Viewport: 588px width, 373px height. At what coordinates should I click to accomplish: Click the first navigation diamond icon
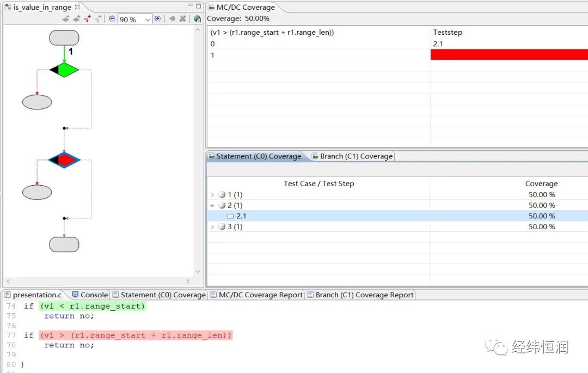coord(66,19)
